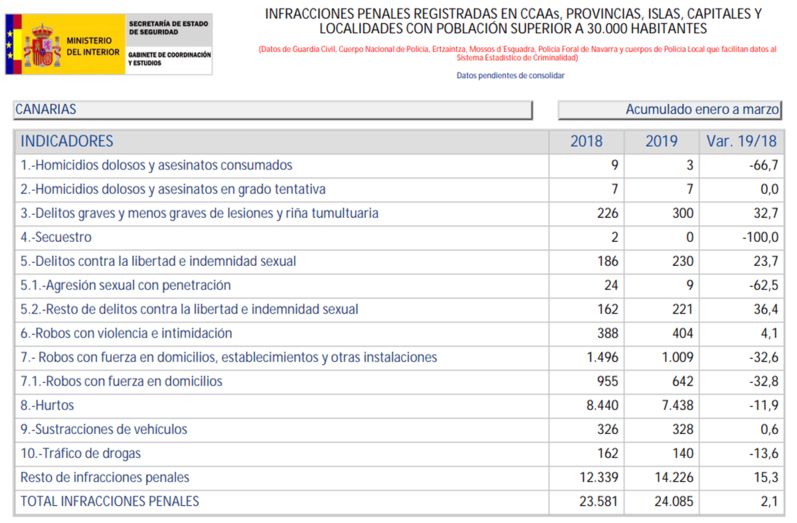Click the 'Gabinete de Coordinación y Estudios' label
The image size is (797, 523).
click(169, 59)
